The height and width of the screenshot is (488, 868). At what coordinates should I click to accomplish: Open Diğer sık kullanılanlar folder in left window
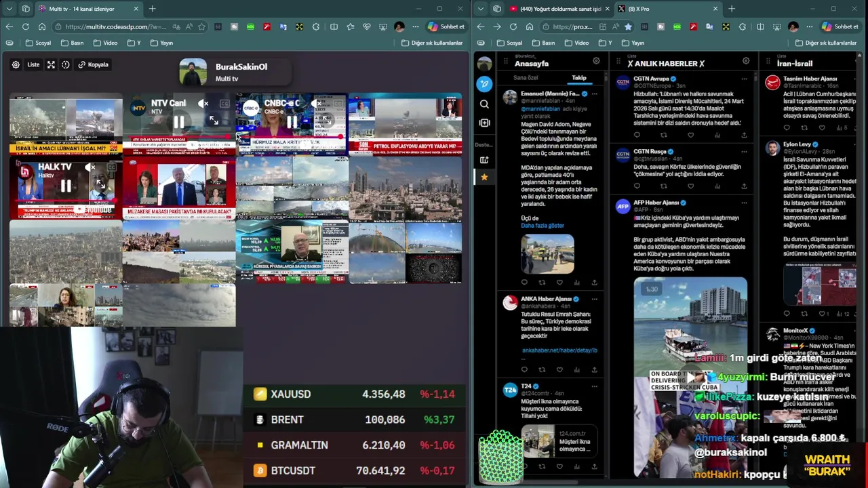tap(432, 43)
